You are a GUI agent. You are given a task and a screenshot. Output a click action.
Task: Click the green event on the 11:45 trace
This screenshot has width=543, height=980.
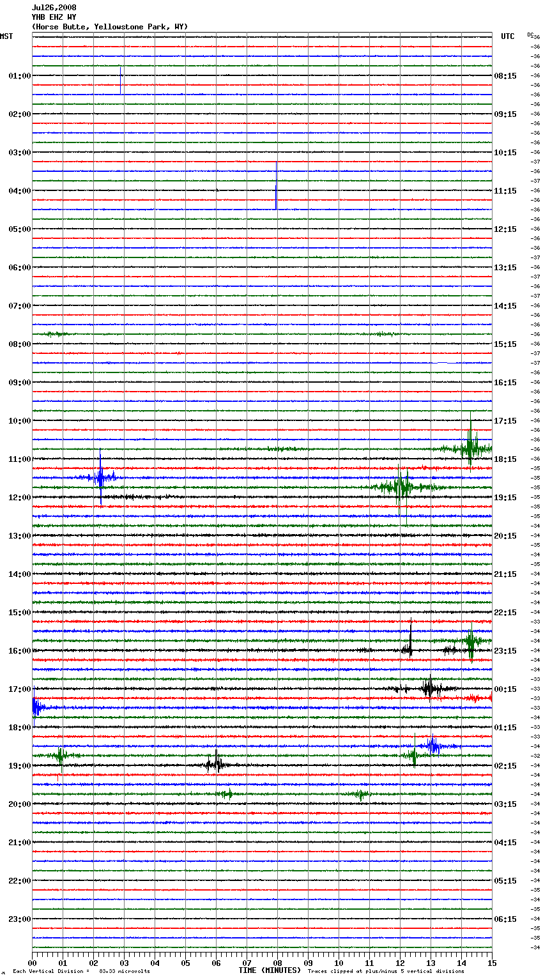click(401, 487)
